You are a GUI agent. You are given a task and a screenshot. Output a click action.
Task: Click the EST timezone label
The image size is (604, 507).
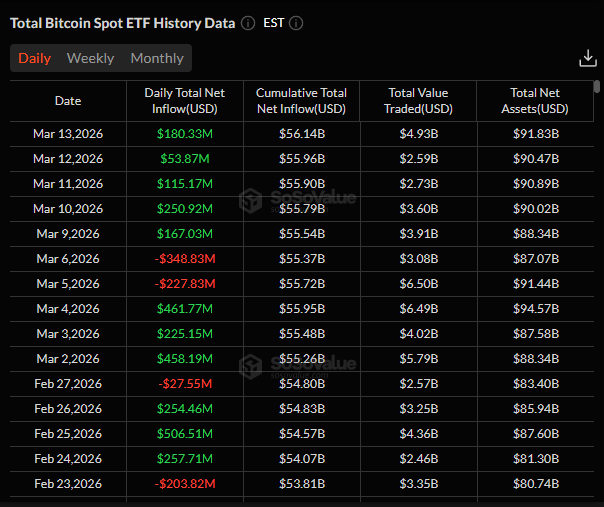(x=274, y=23)
